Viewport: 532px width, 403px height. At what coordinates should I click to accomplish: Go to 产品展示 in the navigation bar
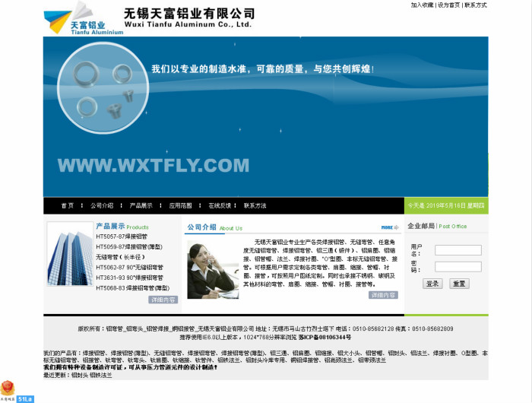141,205
